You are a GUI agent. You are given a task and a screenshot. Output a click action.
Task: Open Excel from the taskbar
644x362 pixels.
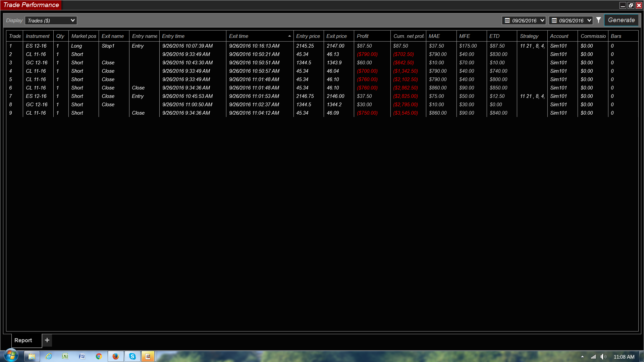(x=65, y=356)
